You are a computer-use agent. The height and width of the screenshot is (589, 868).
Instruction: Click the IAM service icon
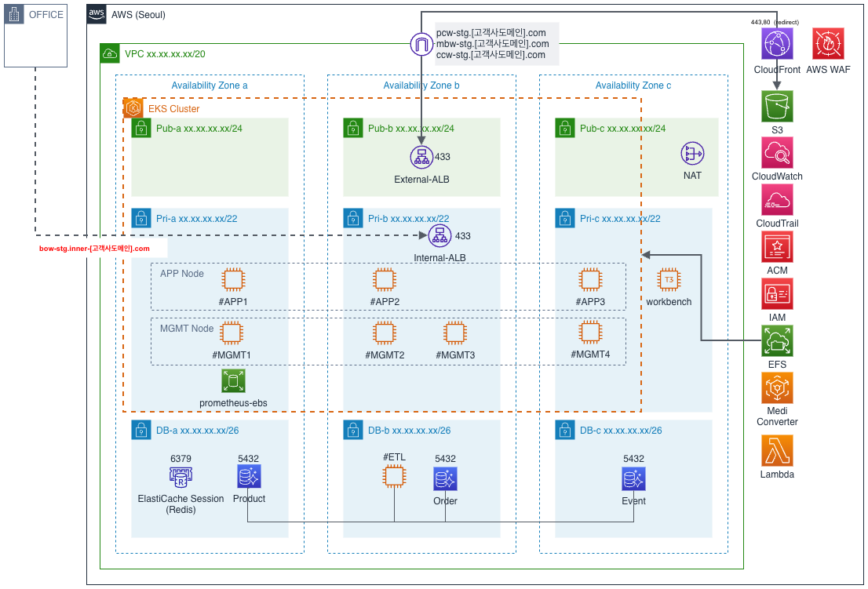[x=778, y=293]
